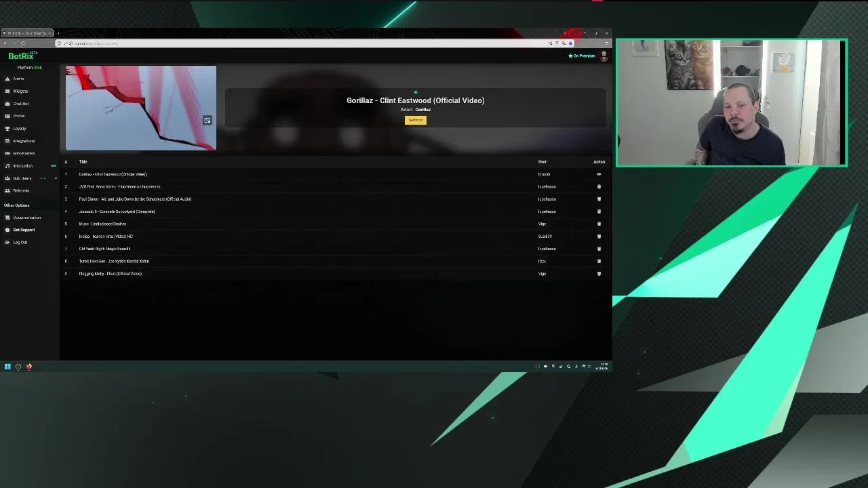The width and height of the screenshot is (868, 488).
Task: Click the picture-in-picture icon on video
Action: pos(208,120)
